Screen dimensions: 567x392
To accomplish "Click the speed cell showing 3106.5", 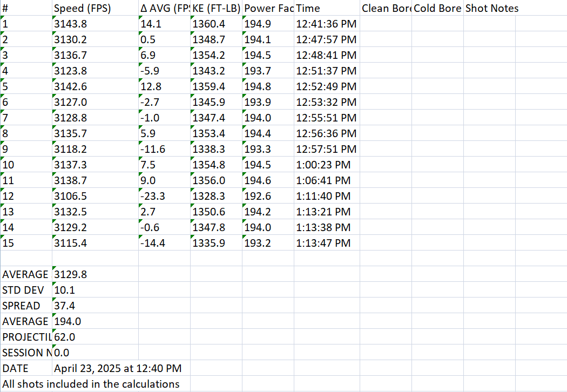I will [70, 196].
